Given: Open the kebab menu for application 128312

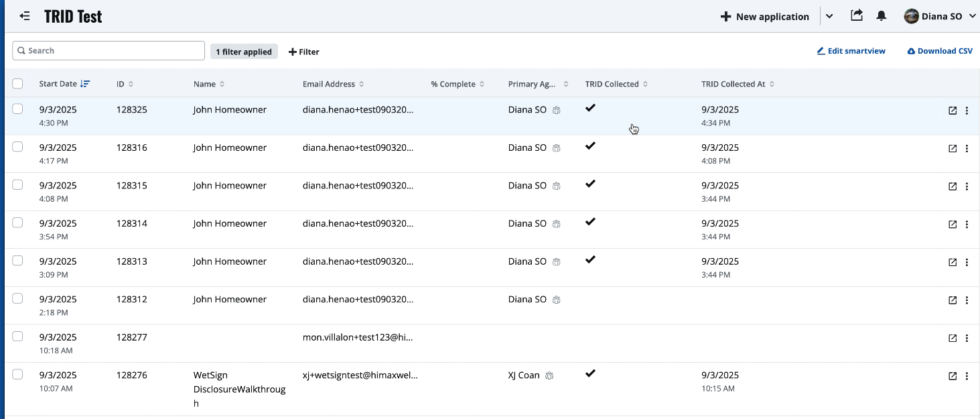Looking at the screenshot, I should (x=967, y=300).
